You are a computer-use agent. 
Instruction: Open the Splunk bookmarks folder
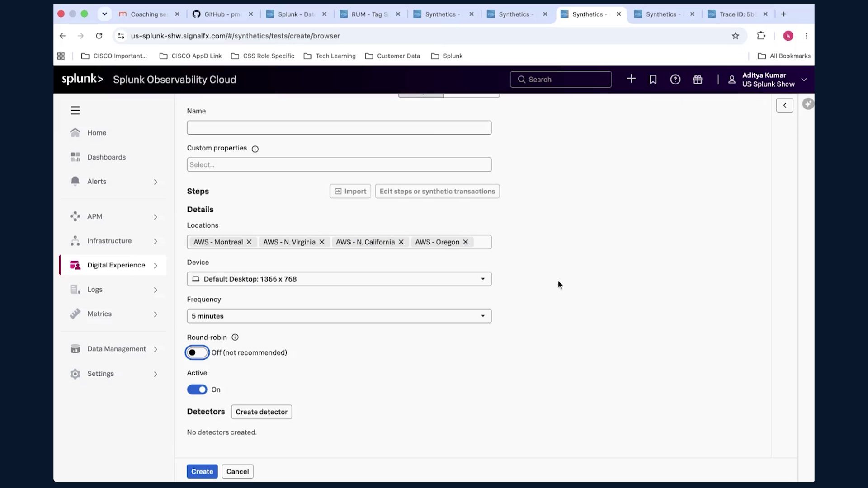[x=447, y=56]
